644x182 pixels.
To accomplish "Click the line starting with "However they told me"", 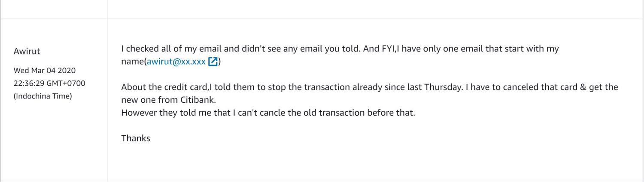I will (x=268, y=113).
